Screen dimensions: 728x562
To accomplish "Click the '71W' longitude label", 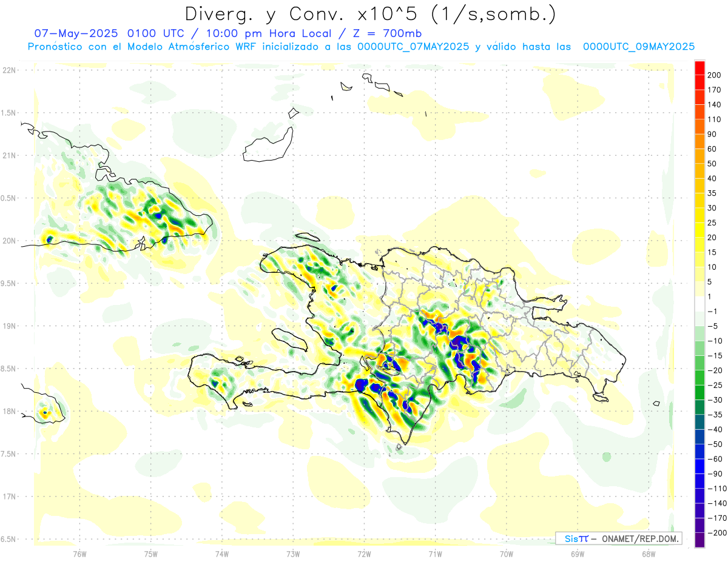I will 435,553.
